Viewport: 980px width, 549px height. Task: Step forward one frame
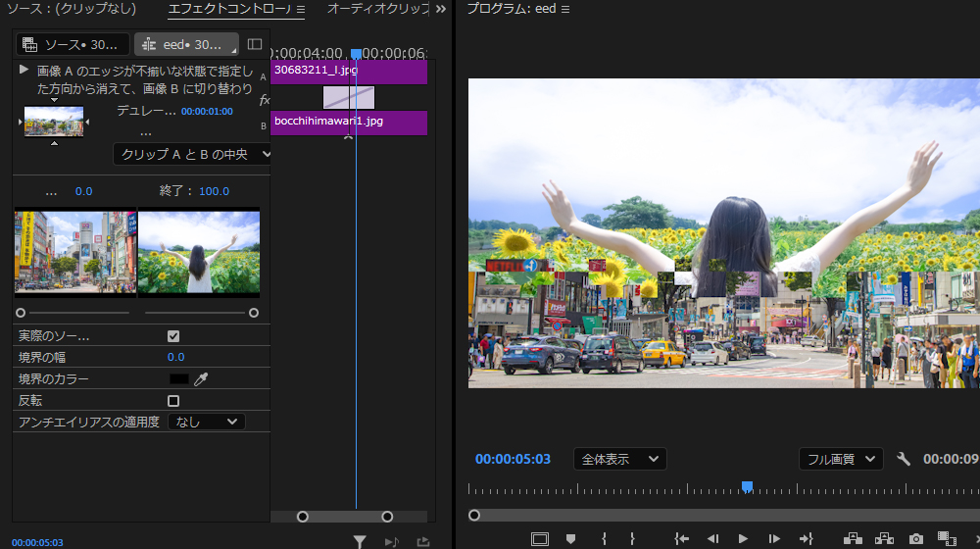coord(774,539)
